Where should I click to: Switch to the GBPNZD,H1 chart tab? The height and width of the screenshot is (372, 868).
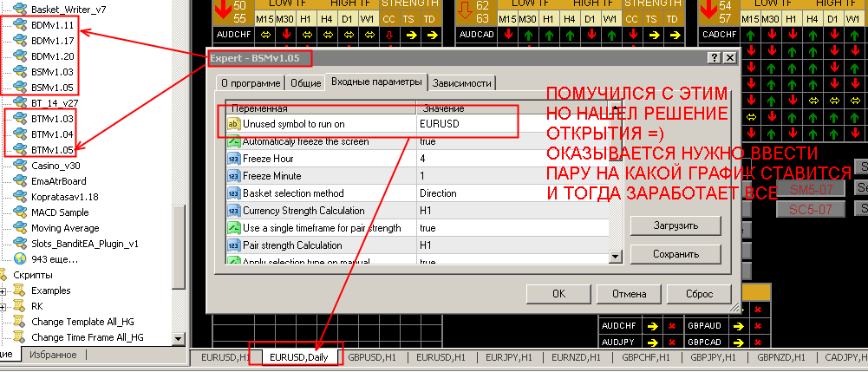click(x=781, y=357)
